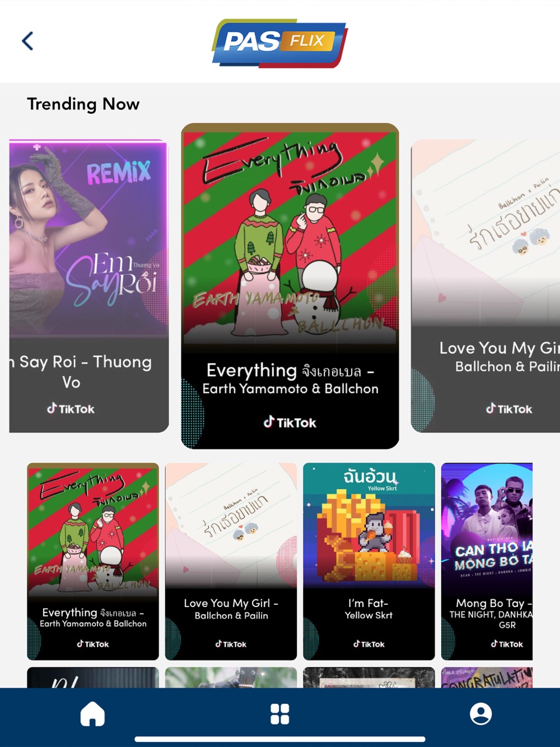Select I'm Fat Yellow Skrt thumbnail
This screenshot has height=747, width=560.
pos(369,525)
